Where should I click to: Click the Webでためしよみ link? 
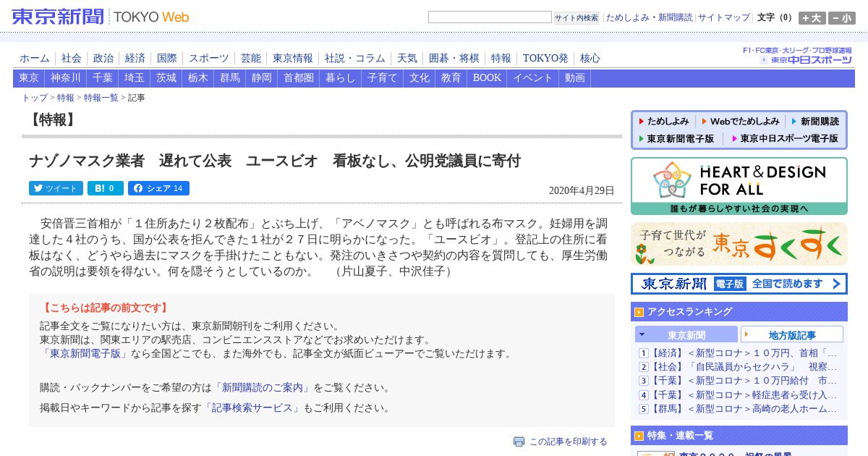coord(741,122)
